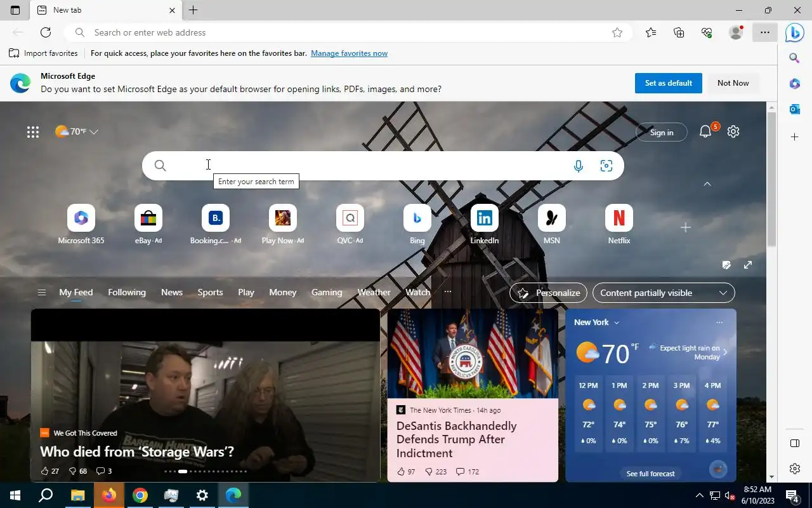Edit background with image edit icon
812x508 pixels.
tap(726, 265)
